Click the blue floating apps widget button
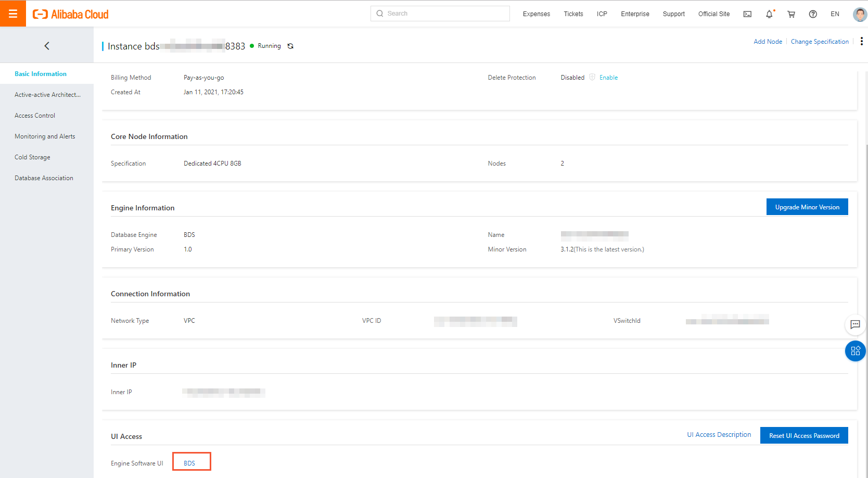 pos(856,351)
